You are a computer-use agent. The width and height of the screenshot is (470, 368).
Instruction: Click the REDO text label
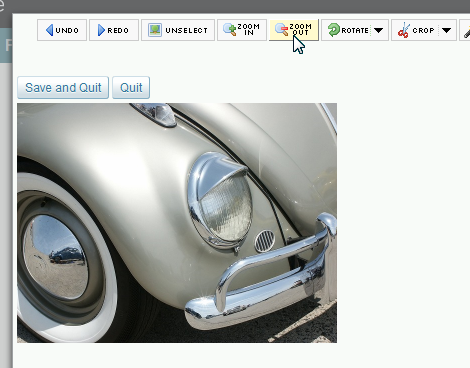click(118, 30)
